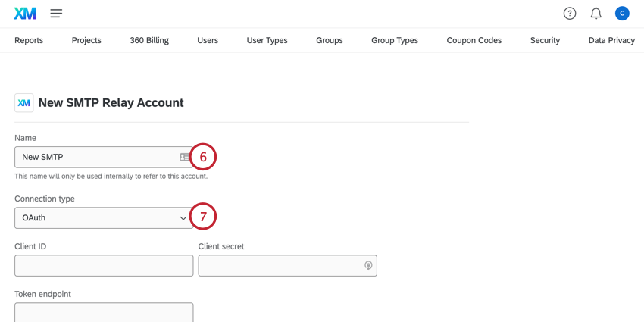Navigate to the Groups tab
This screenshot has height=322, width=644.
(x=330, y=40)
